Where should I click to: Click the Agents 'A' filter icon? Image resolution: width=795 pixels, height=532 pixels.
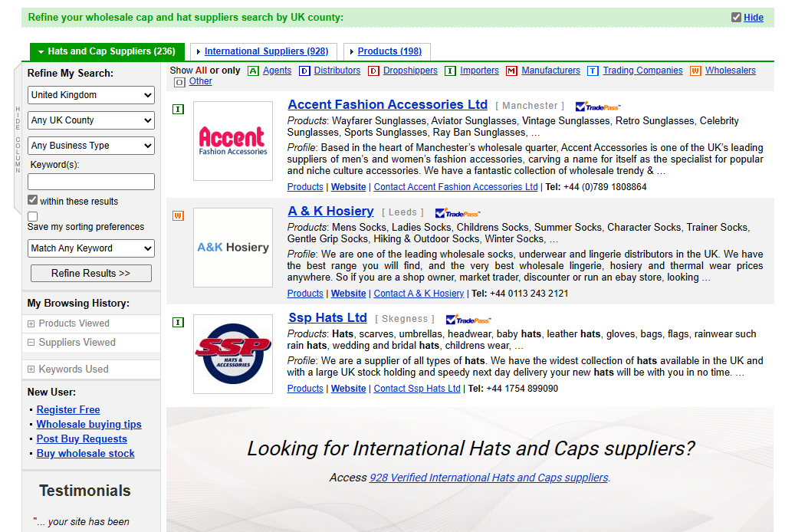coord(253,71)
